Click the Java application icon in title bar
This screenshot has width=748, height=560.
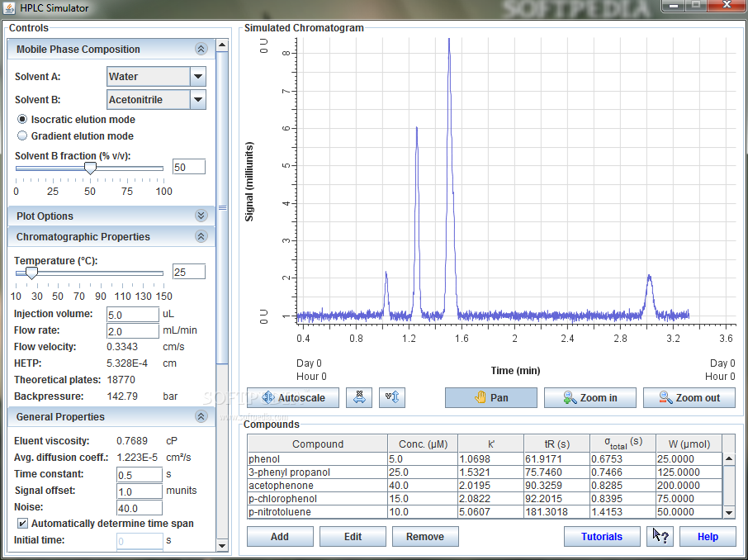9,8
